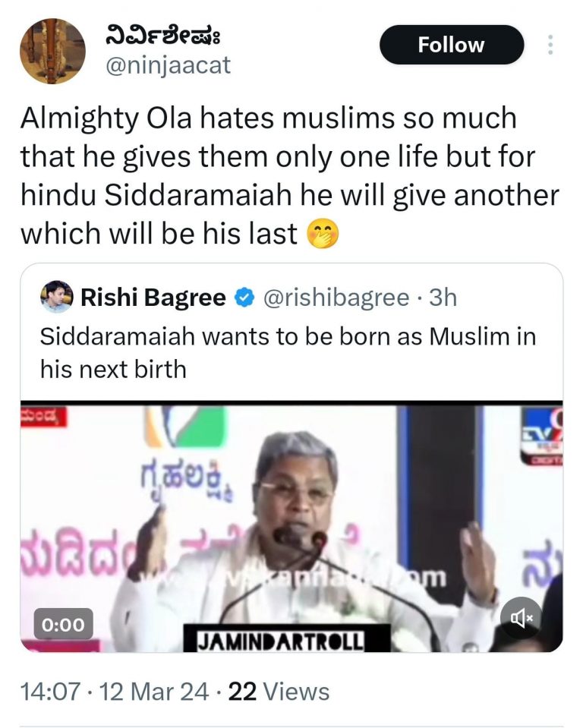
Task: Click the 12 Mar 24 date
Action: [x=154, y=692]
